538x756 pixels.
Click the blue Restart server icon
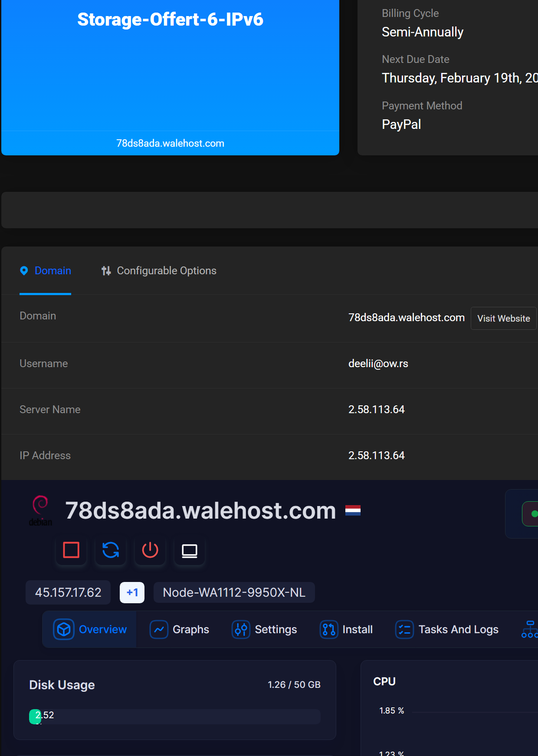coord(111,550)
